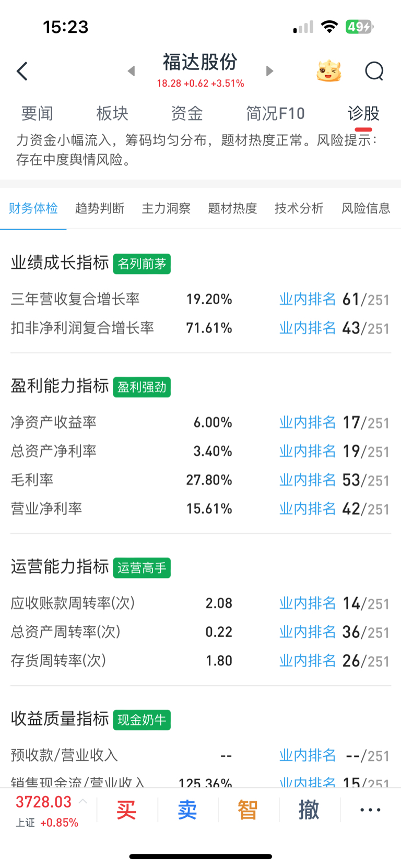Image resolution: width=401 pixels, height=868 pixels.
Task: Open 业内排名 link for 净资产收益率
Action: point(308,422)
